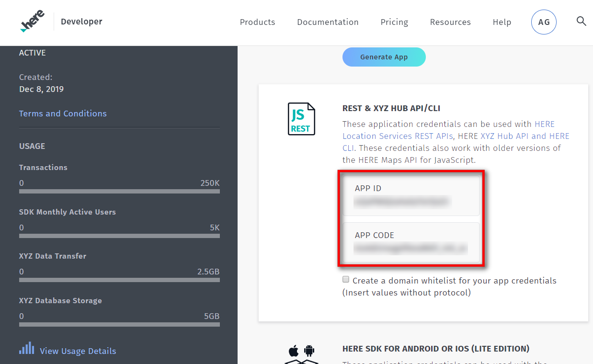Screen dimensions: 593x364
Task: Go to the Pricing page
Action: point(394,22)
